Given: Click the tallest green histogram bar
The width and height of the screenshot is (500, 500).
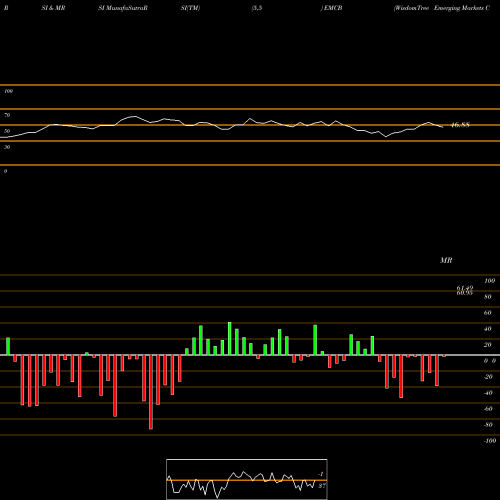Looking at the screenshot, I should [x=230, y=339].
